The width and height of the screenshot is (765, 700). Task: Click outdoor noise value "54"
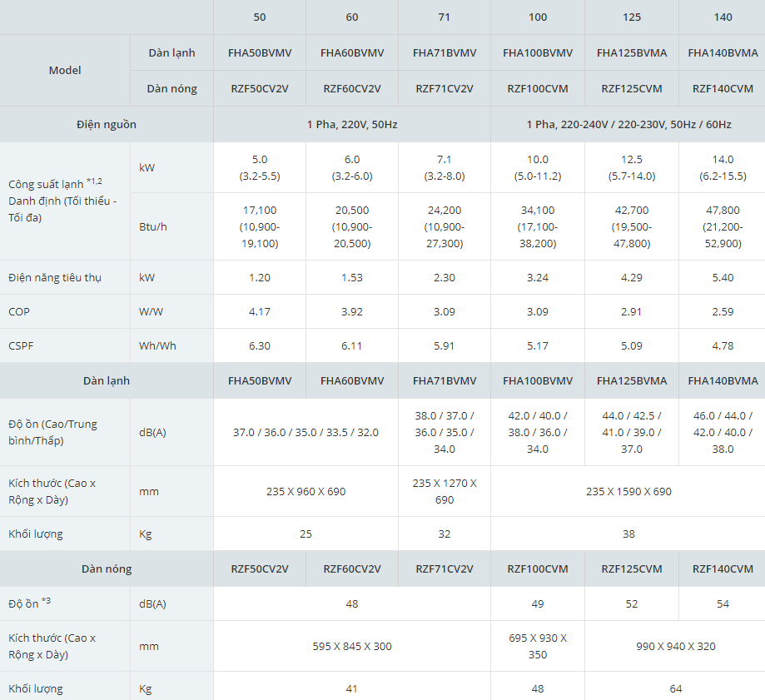point(723,604)
